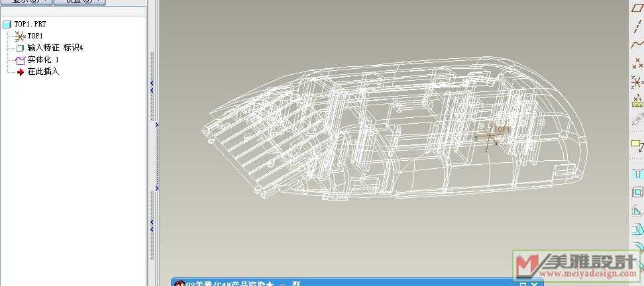Click the analysis feature icon with yellow ruler
The width and height of the screenshot is (644, 286).
tap(637, 101)
